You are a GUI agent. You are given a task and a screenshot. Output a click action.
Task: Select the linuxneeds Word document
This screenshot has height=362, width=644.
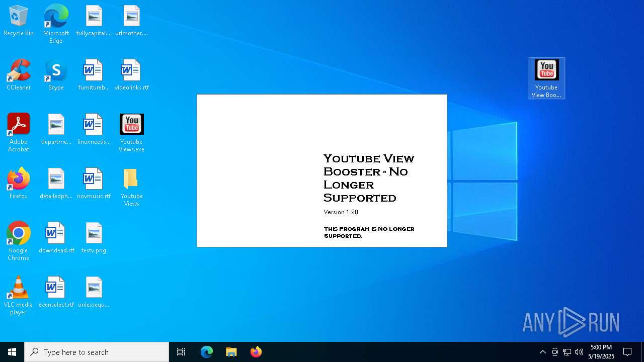[x=94, y=130]
